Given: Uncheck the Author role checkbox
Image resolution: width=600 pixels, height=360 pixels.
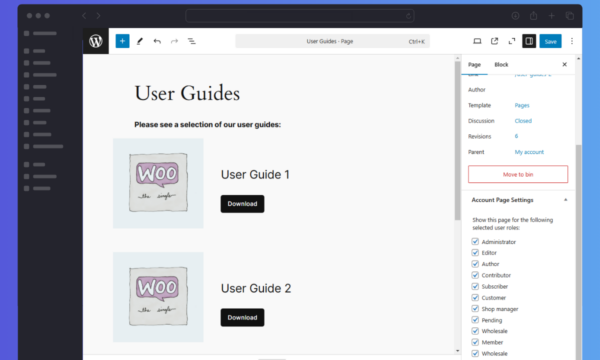Looking at the screenshot, I should [475, 264].
